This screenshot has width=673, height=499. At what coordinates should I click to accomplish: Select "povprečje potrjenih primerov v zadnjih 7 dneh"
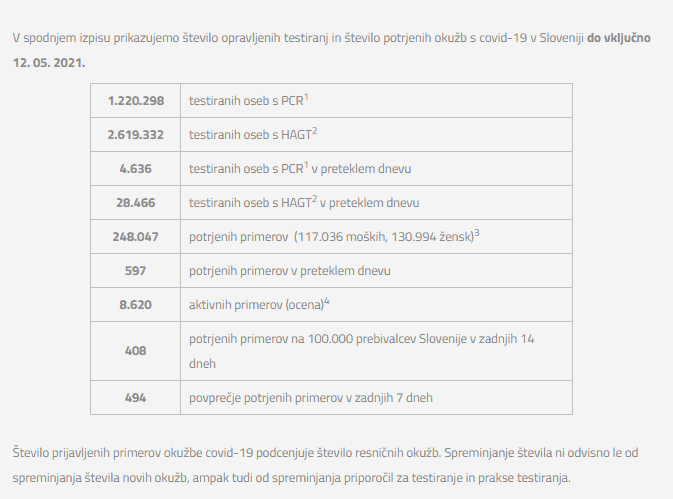[x=311, y=397]
